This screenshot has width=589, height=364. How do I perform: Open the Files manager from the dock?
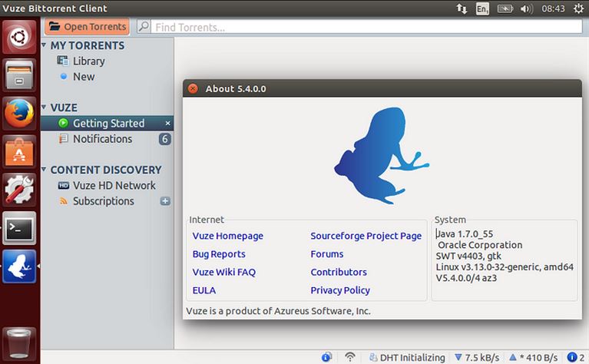point(19,75)
